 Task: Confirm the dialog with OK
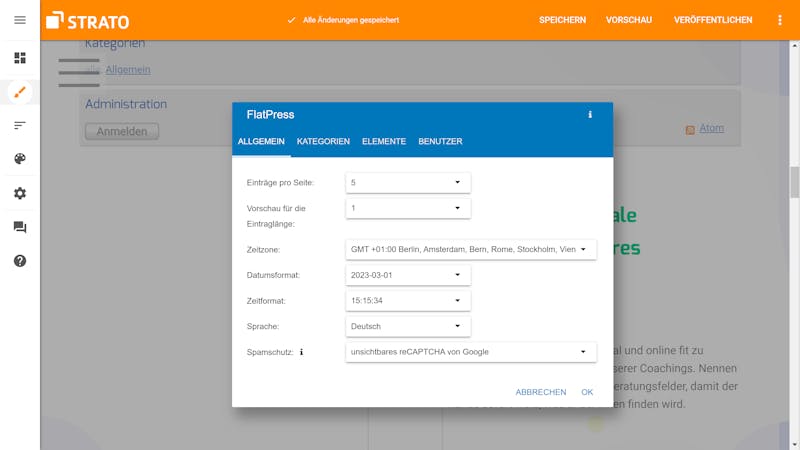587,392
